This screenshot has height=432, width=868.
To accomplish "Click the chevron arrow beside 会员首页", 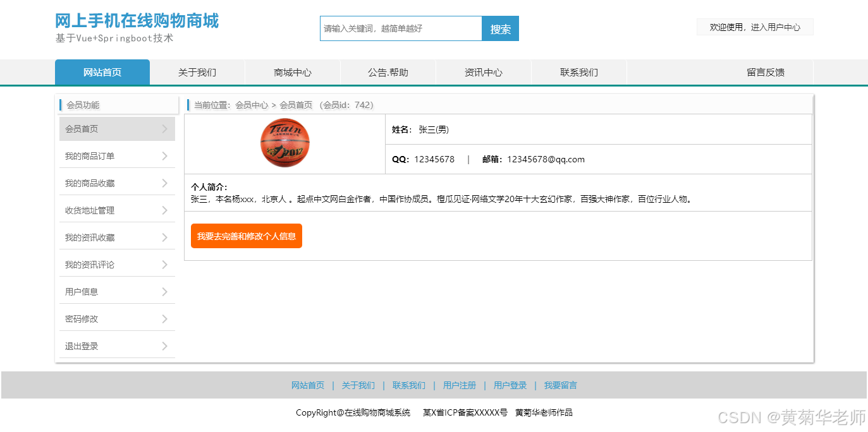I will (x=164, y=129).
